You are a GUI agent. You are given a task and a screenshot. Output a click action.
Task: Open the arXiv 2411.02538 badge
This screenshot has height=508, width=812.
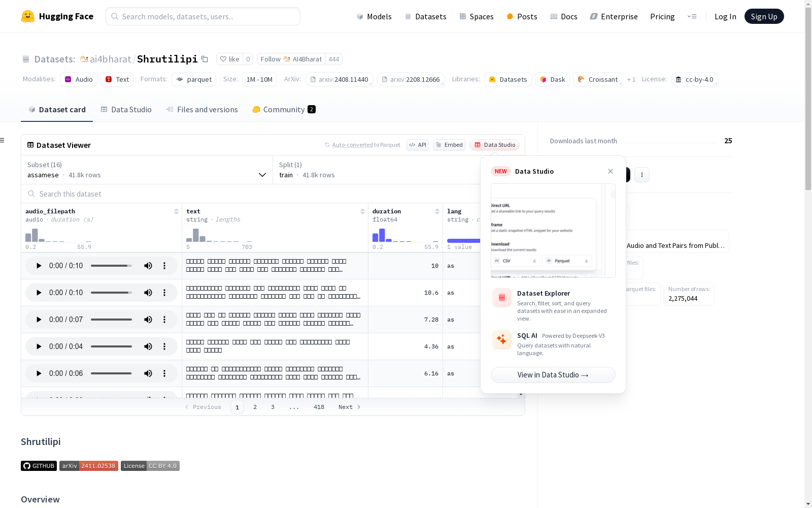(89, 466)
